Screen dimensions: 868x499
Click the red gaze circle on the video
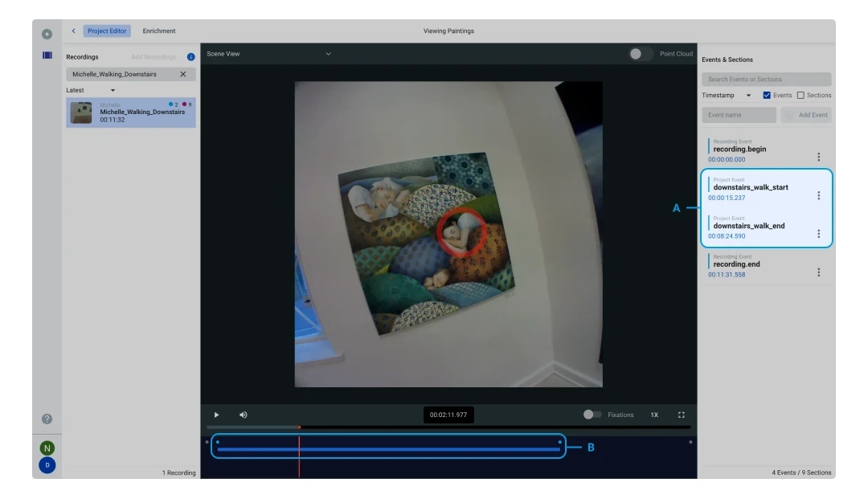461,232
